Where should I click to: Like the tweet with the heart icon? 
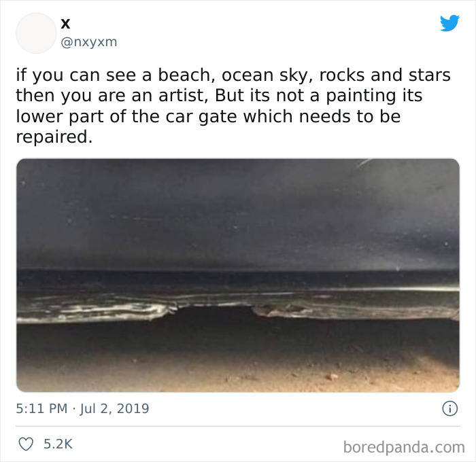click(25, 444)
